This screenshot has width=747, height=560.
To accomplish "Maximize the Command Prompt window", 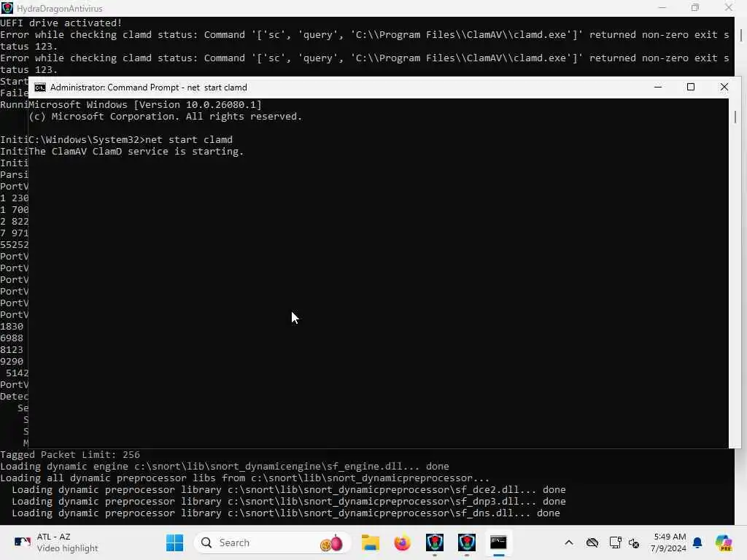I will pos(691,87).
